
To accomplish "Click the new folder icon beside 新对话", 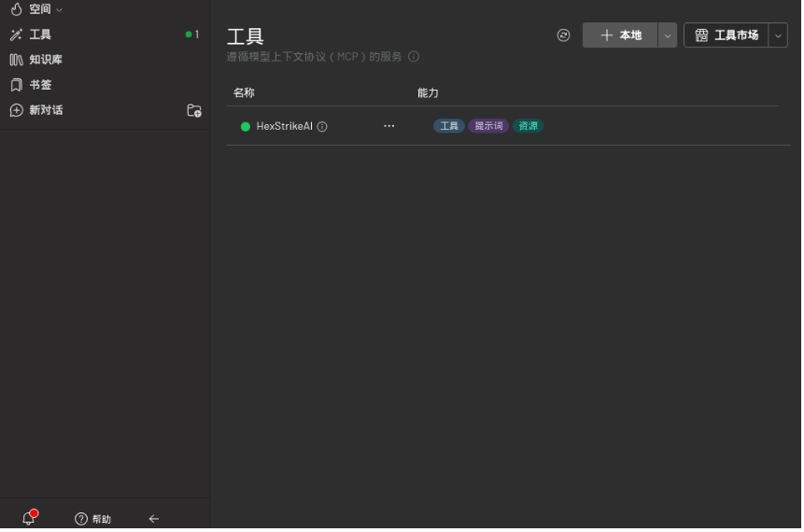I will [x=194, y=110].
